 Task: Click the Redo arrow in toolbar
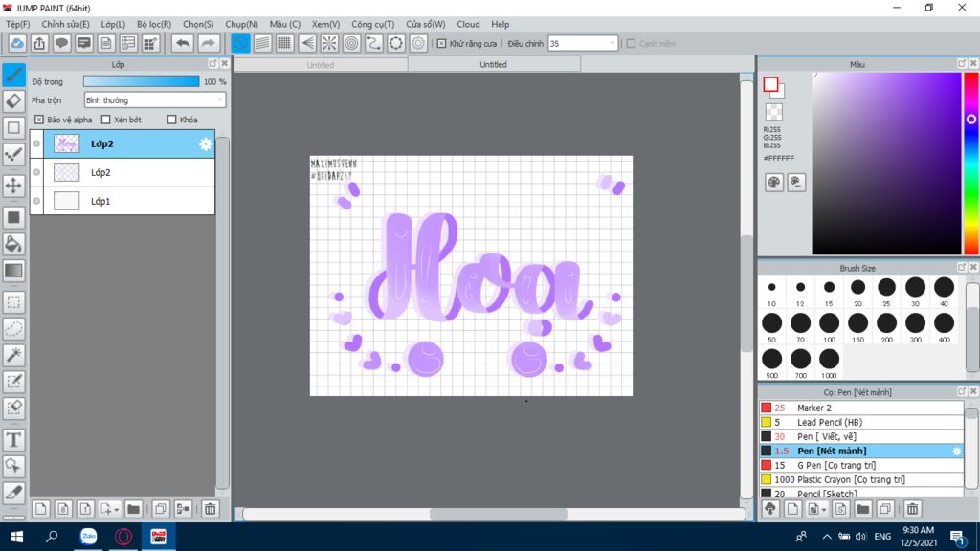[208, 43]
